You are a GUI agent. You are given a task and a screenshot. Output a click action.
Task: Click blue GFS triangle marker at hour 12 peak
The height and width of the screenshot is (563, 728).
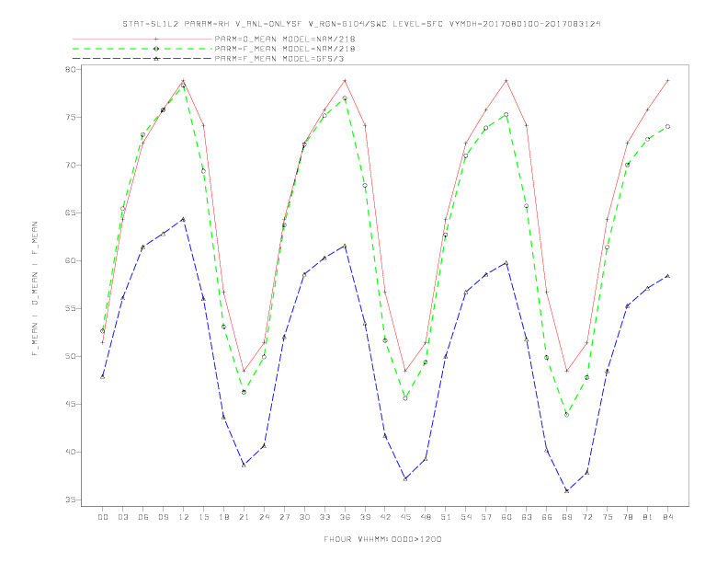click(184, 219)
